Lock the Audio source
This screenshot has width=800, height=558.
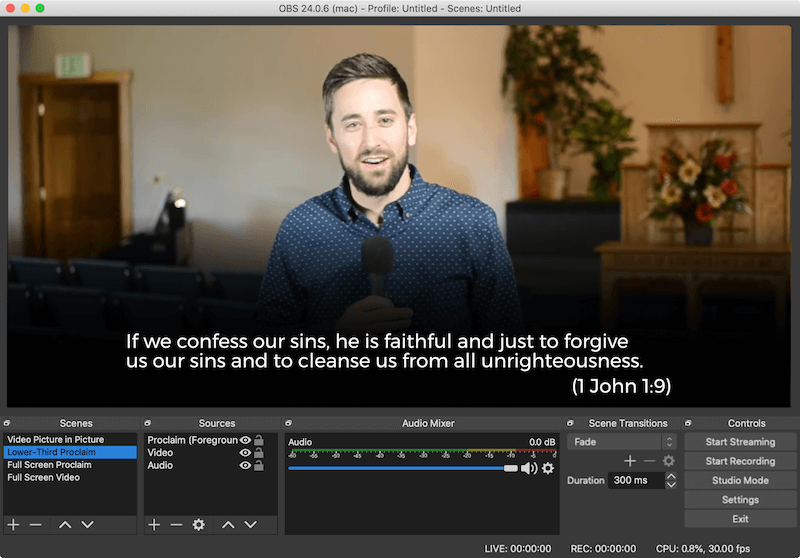point(259,465)
